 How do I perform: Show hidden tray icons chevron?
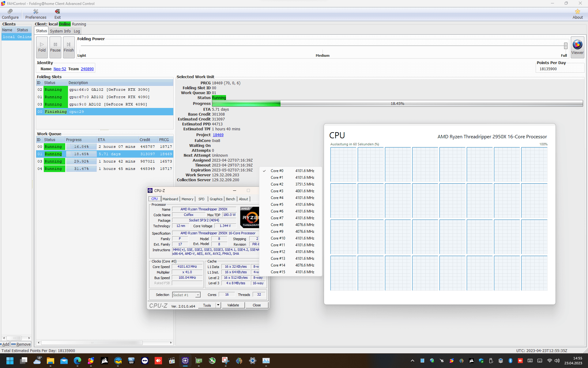pyautogui.click(x=413, y=361)
